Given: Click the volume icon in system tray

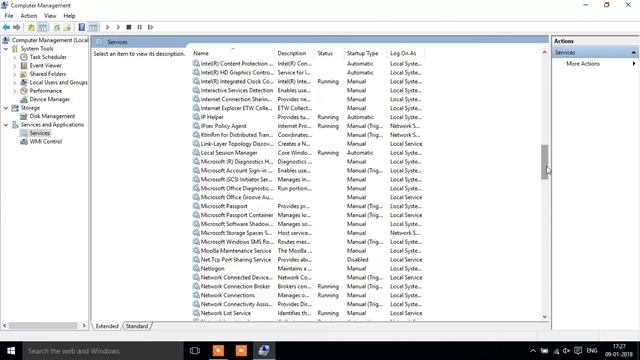Looking at the screenshot, I should tap(566, 351).
